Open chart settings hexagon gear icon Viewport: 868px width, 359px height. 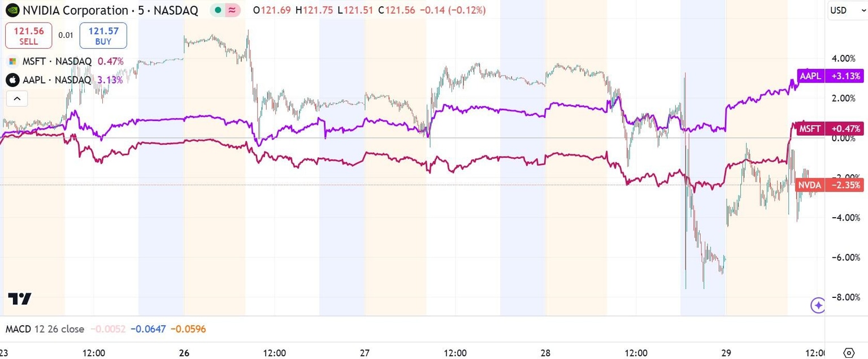coord(848,352)
